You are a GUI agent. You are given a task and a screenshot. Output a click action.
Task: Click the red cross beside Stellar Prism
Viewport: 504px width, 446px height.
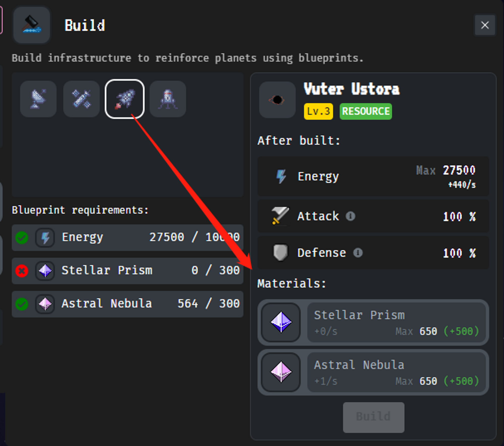(22, 271)
